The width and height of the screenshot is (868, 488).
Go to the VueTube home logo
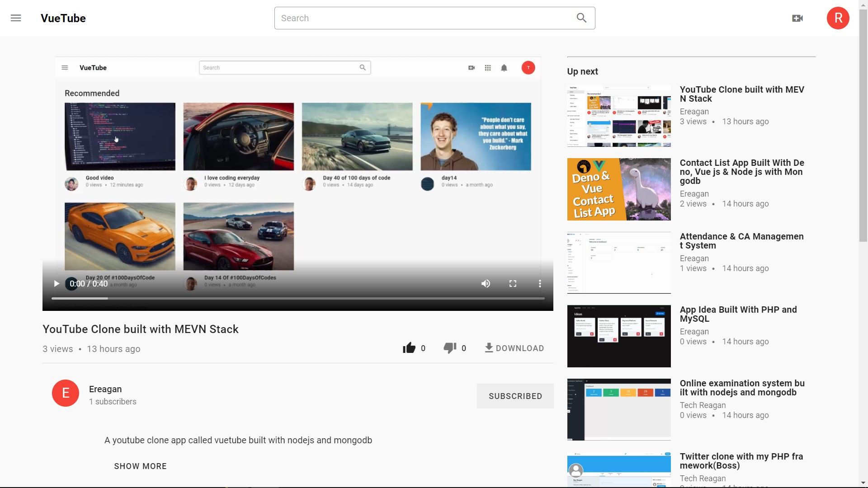coord(63,18)
